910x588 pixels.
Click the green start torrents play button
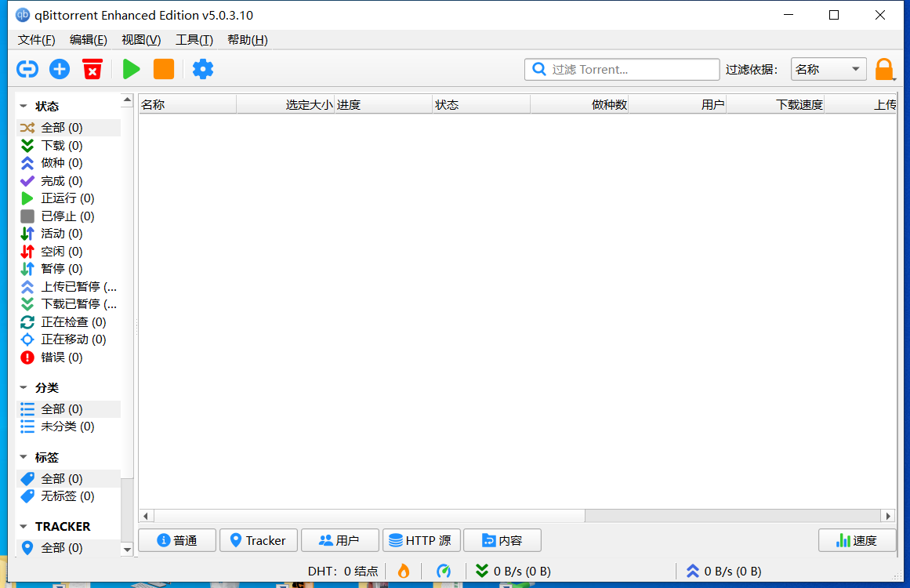(x=131, y=69)
